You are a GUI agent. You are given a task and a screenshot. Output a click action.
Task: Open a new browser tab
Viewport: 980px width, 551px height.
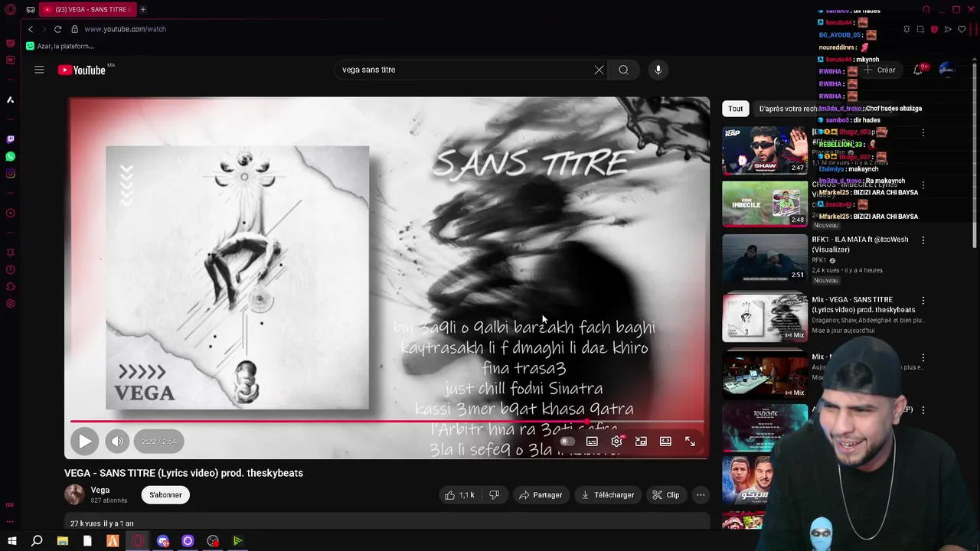pos(142,9)
